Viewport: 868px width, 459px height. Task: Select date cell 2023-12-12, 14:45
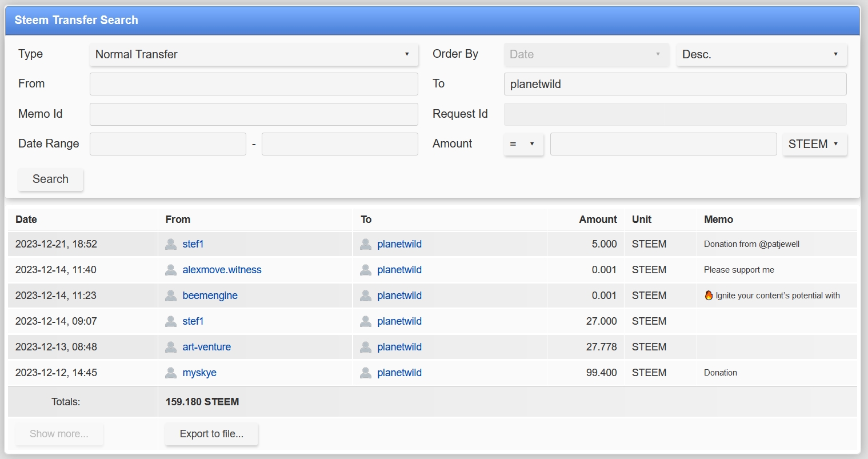[56, 373]
